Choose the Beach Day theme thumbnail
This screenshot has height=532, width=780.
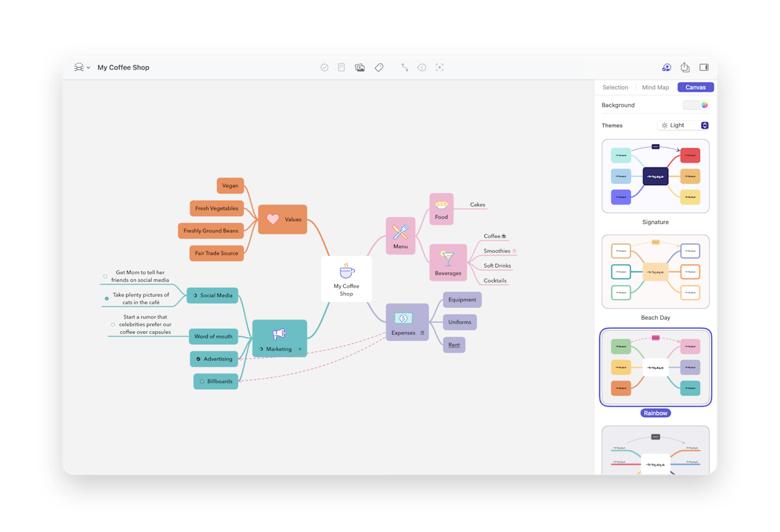coord(655,272)
